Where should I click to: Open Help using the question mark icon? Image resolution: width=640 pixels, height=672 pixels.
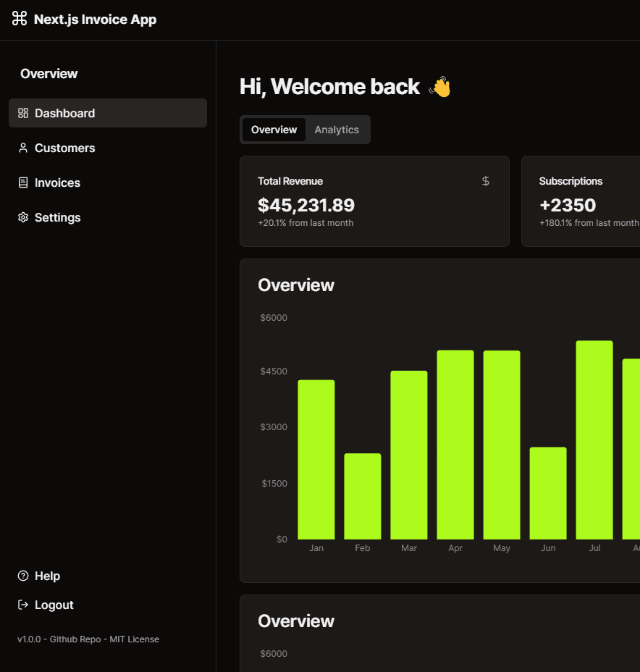tap(22, 576)
